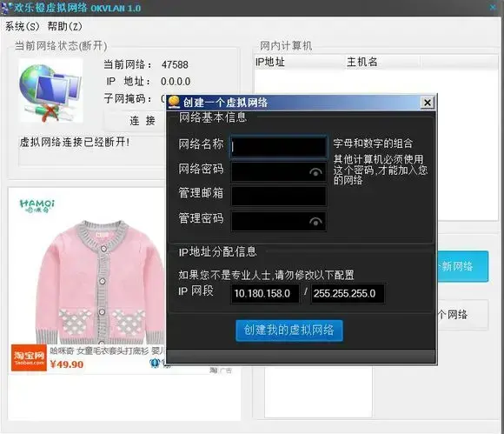Show the 管理密码 with the eye icon
The image size is (504, 434).
pyautogui.click(x=315, y=222)
